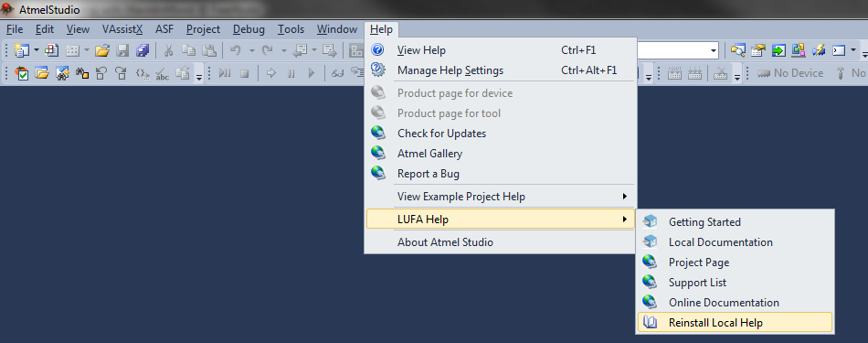The width and height of the screenshot is (868, 343).
Task: Click the Undo arrow icon
Action: 235,50
